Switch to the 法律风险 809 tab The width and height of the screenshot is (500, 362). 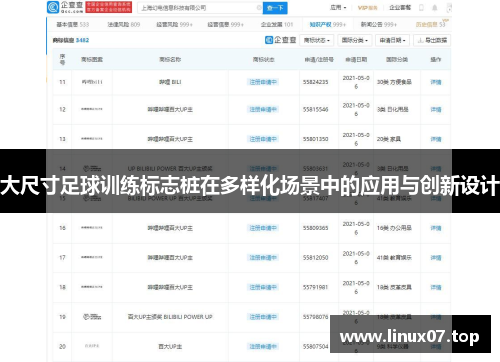(x=124, y=24)
